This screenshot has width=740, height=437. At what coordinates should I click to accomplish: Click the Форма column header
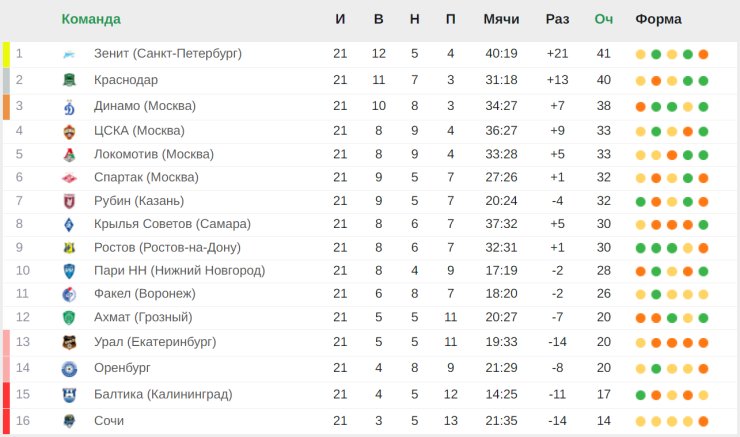pos(658,19)
